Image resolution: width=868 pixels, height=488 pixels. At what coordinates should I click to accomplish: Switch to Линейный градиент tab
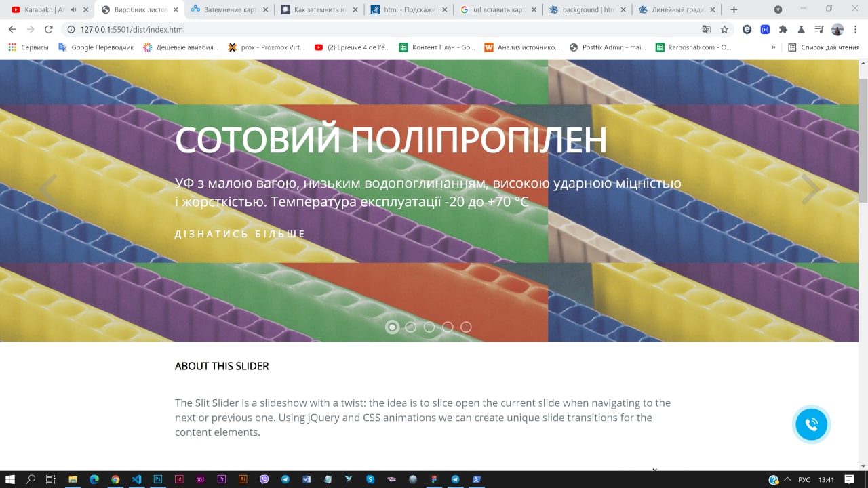(x=677, y=9)
